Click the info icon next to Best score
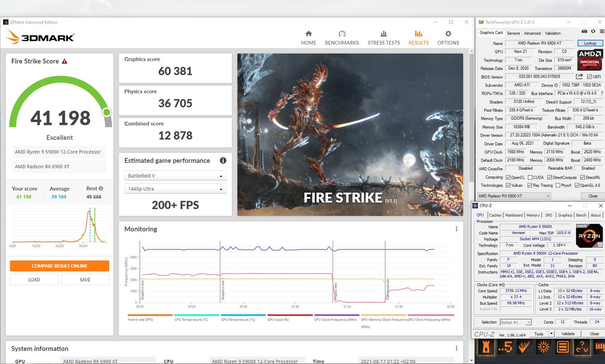The width and height of the screenshot is (605, 364). (101, 189)
